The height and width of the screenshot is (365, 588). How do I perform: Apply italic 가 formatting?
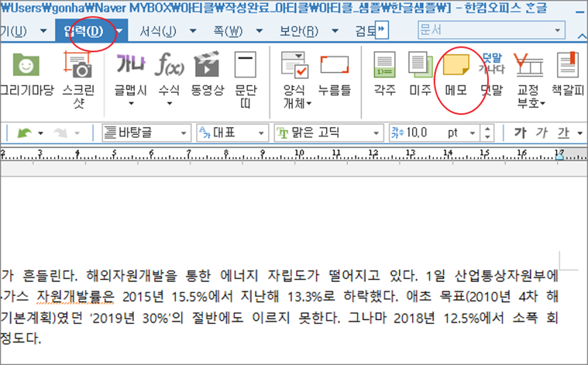pyautogui.click(x=541, y=133)
